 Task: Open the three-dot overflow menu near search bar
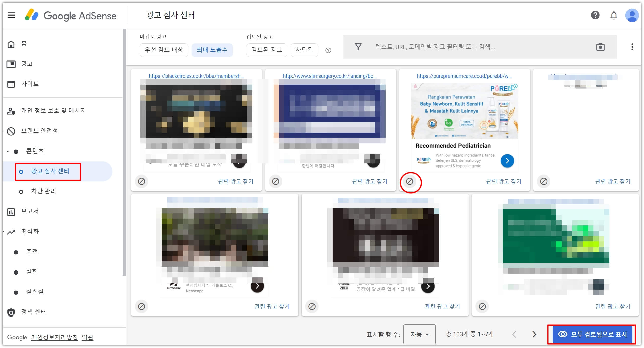[633, 47]
